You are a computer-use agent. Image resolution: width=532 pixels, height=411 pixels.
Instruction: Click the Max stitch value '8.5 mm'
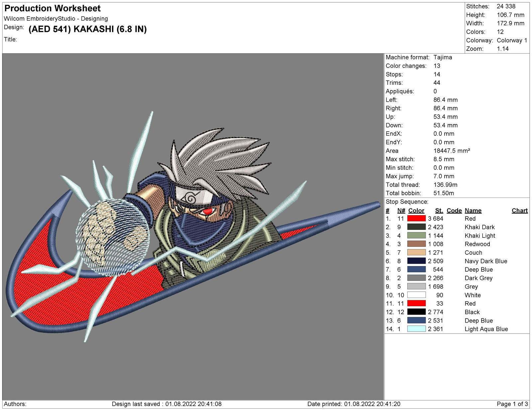(444, 159)
